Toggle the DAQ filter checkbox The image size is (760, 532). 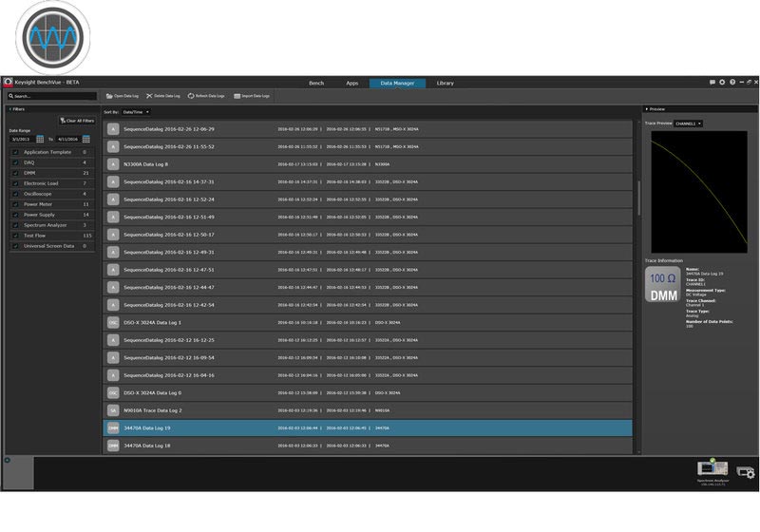[15, 162]
